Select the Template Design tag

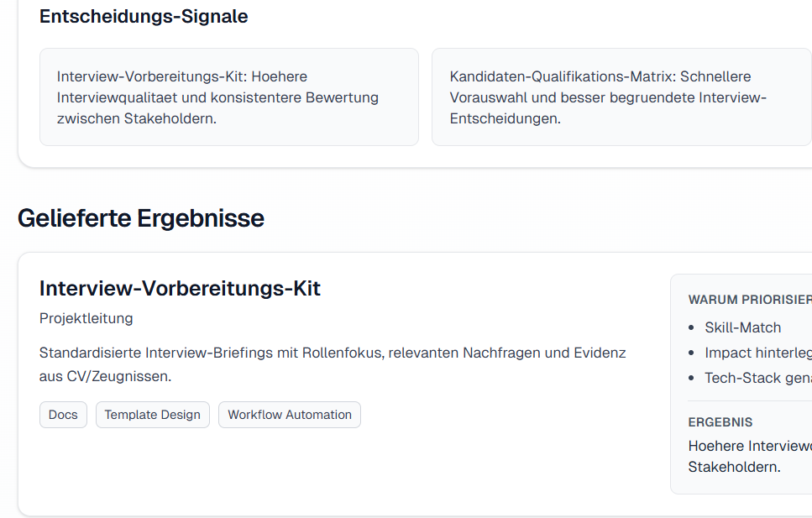point(152,415)
